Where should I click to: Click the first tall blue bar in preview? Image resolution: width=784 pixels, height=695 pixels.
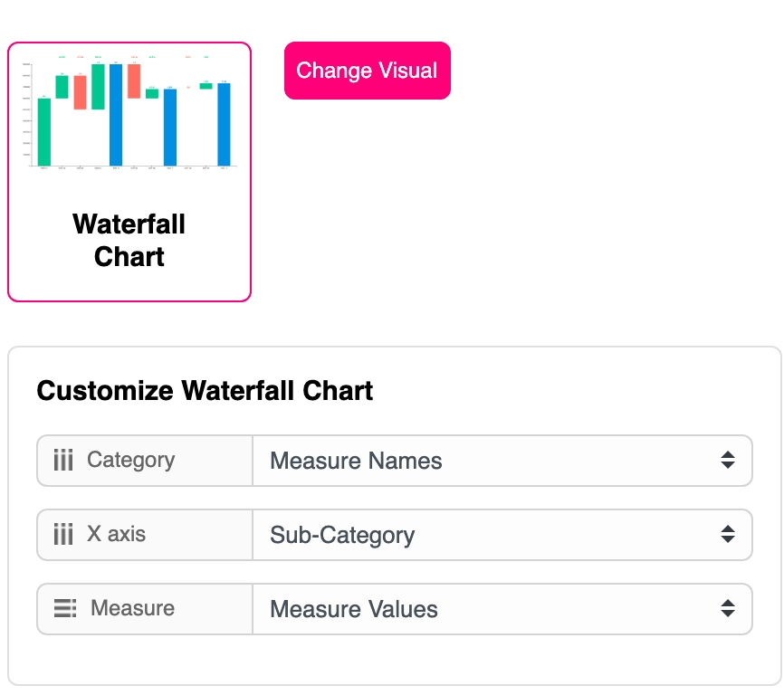[x=116, y=115]
